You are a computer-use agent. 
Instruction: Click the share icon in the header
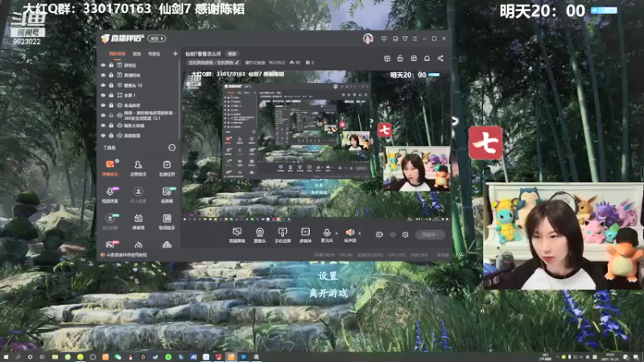click(440, 59)
